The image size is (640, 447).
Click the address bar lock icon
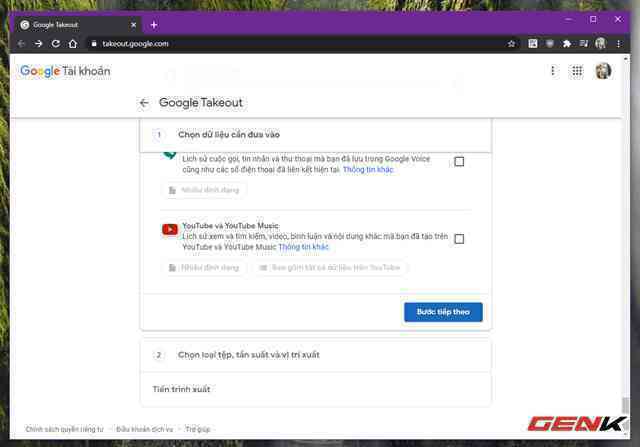tap(94, 44)
